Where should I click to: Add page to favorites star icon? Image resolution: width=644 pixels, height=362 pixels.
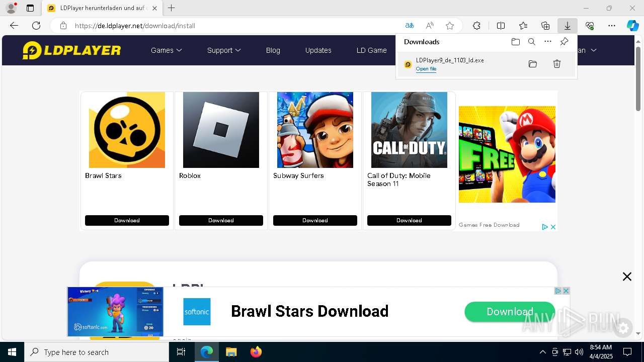tap(450, 26)
